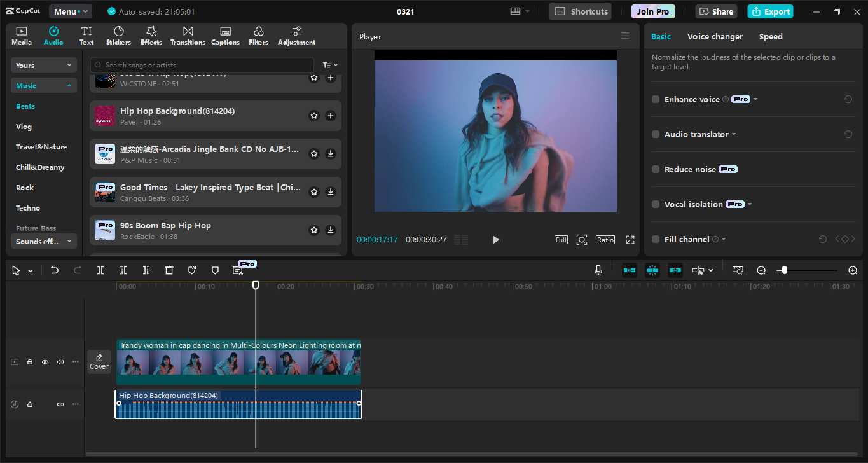Switch to the Voice changer tab
The width and height of the screenshot is (868, 463).
point(715,36)
